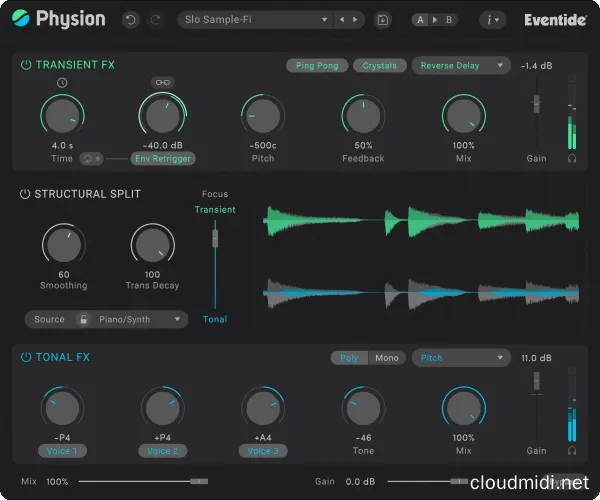Image resolution: width=600 pixels, height=500 pixels.
Task: Toggle Voice 1
Action: tap(62, 451)
